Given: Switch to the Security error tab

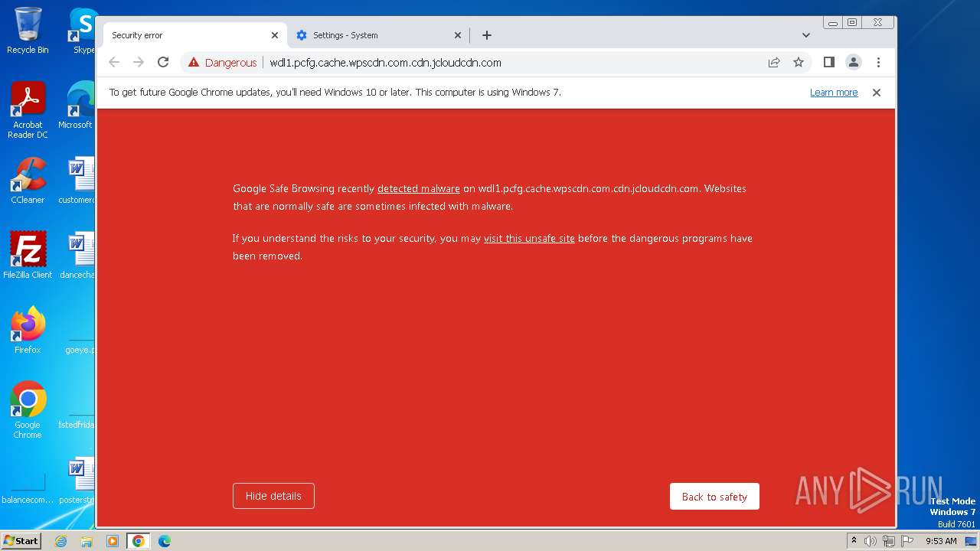Looking at the screenshot, I should [x=195, y=35].
